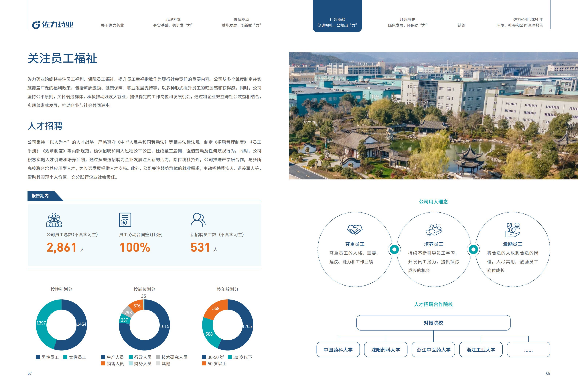Image resolution: width=578 pixels, height=392 pixels.
Task: Click the aerial campus photo
Action: click(x=433, y=116)
